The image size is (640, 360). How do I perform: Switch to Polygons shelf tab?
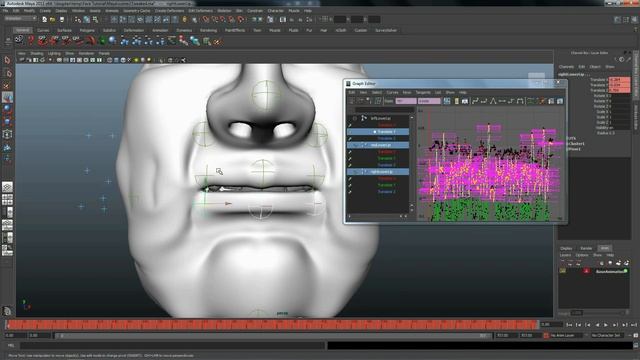pyautogui.click(x=87, y=30)
